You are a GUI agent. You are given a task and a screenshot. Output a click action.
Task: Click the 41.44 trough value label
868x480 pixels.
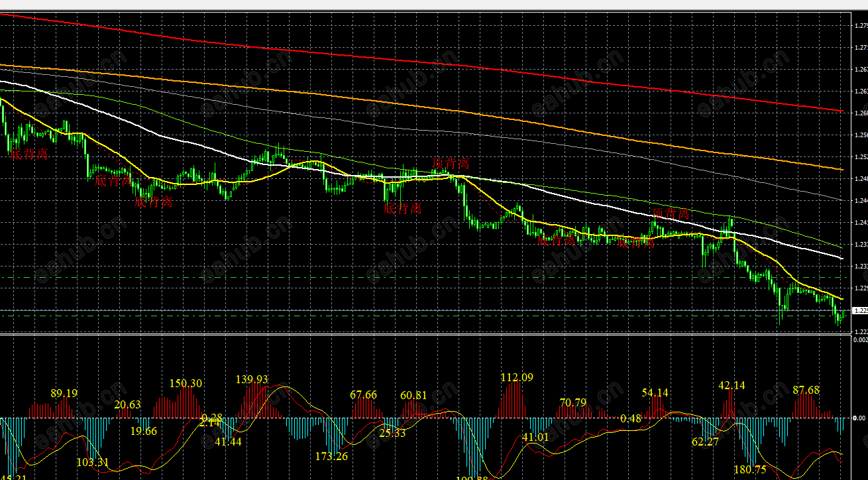click(228, 442)
